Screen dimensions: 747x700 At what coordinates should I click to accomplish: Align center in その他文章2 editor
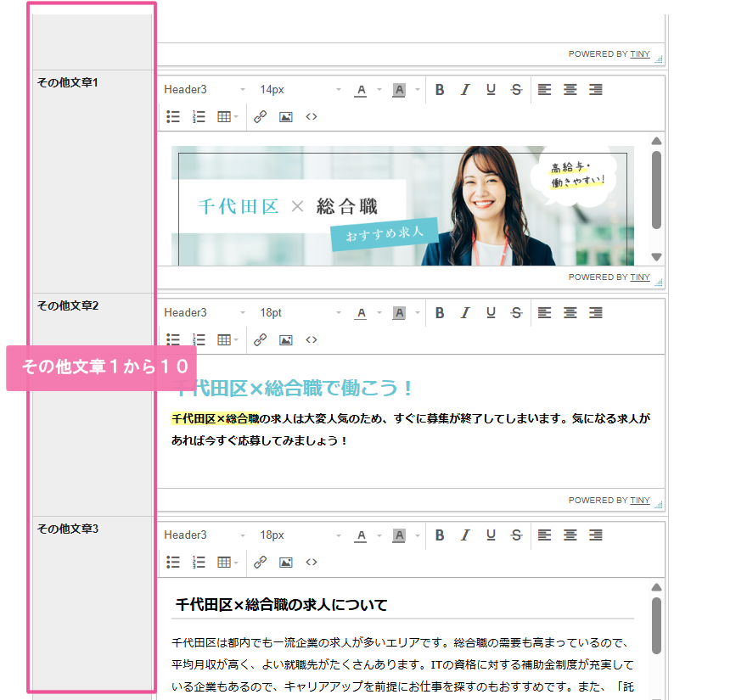coord(570,313)
